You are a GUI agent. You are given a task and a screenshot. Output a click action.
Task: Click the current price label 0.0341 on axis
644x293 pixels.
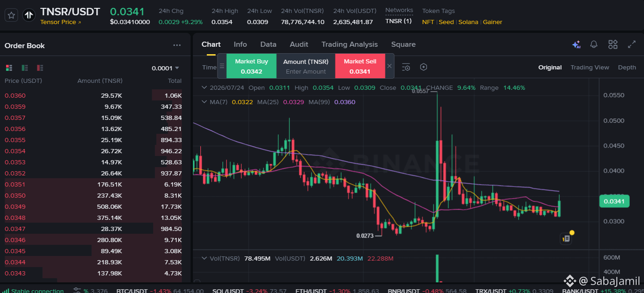point(614,201)
